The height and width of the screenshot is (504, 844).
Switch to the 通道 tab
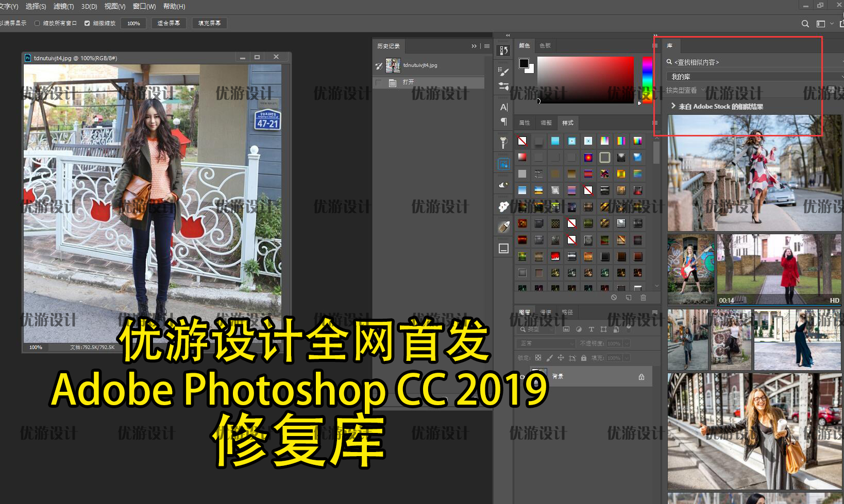pyautogui.click(x=546, y=312)
